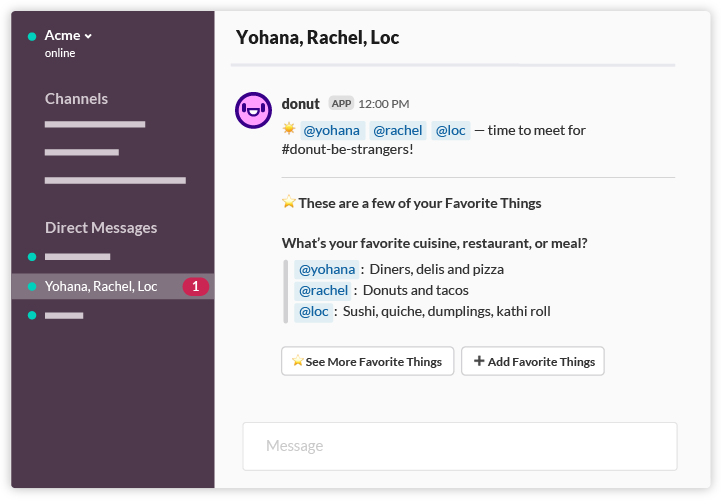The width and height of the screenshot is (721, 501).
Task: Click the donut app avatar icon
Action: pyautogui.click(x=253, y=109)
